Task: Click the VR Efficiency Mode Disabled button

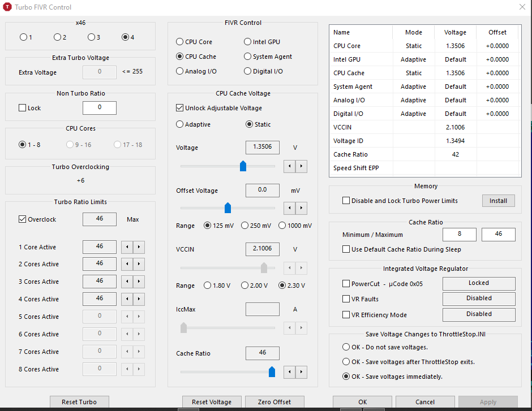Action: 479,314
